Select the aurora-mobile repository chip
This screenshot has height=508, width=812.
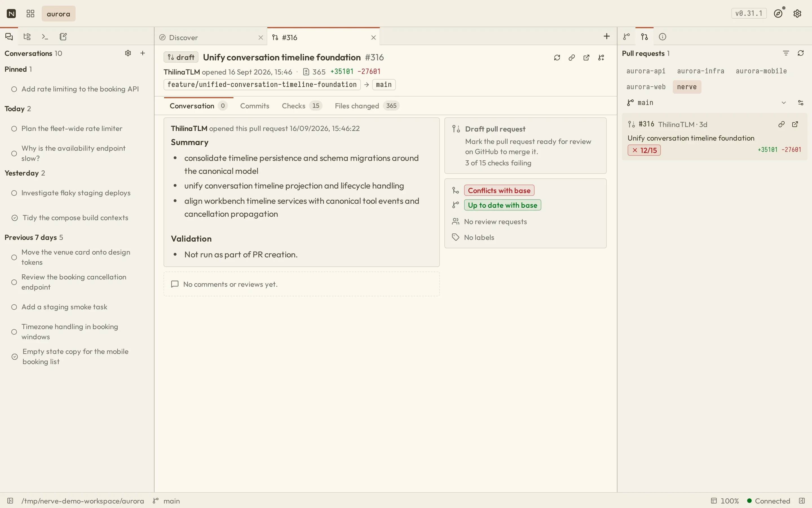761,71
